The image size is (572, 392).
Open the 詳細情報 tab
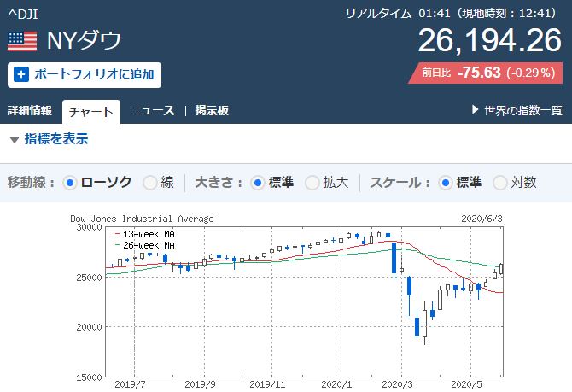pyautogui.click(x=30, y=110)
